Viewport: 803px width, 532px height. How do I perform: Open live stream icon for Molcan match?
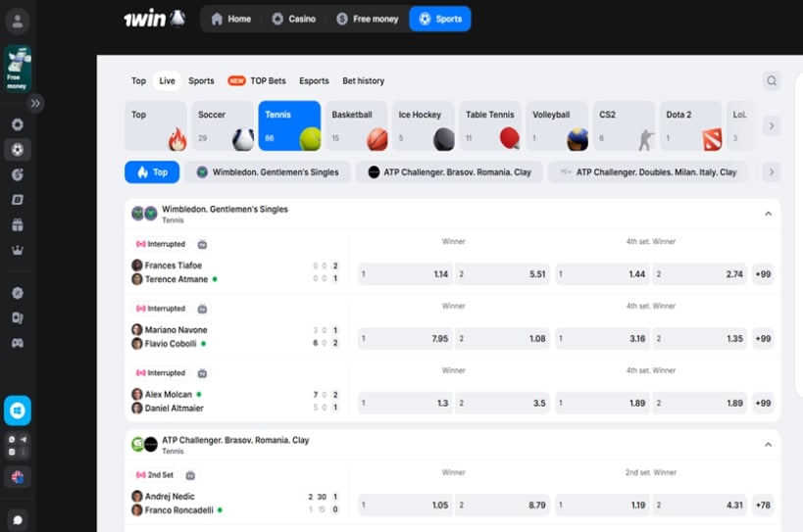[202, 373]
